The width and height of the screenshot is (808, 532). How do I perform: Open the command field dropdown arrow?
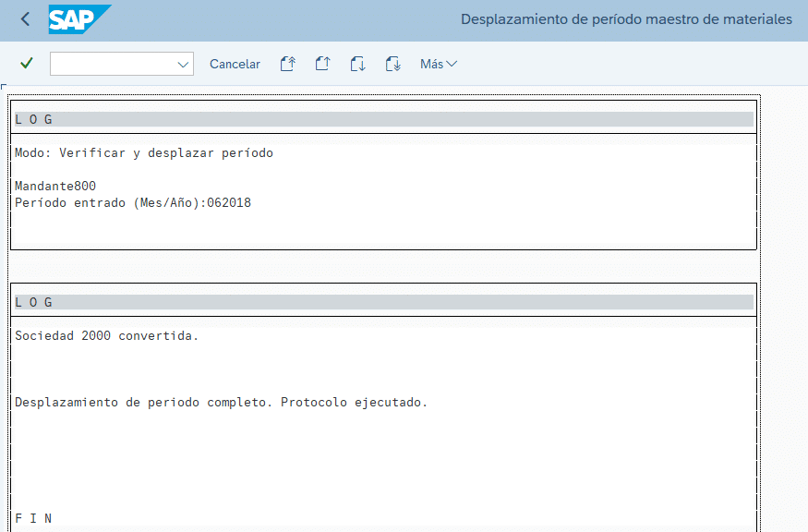pos(182,64)
